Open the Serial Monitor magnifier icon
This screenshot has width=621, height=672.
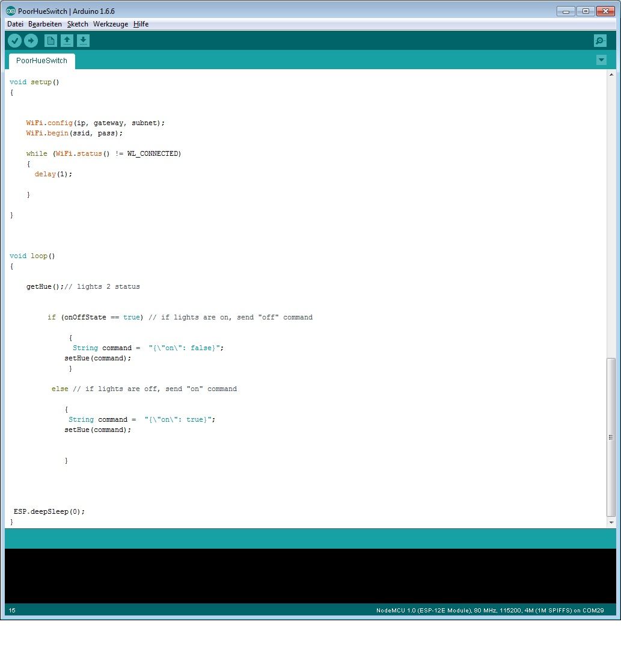601,41
